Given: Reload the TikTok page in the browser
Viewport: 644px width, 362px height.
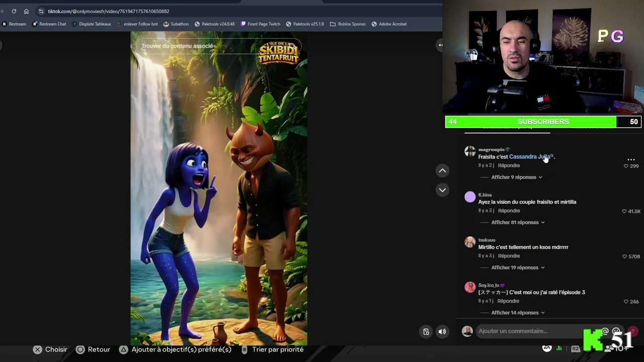Looking at the screenshot, I should tap(14, 11).
